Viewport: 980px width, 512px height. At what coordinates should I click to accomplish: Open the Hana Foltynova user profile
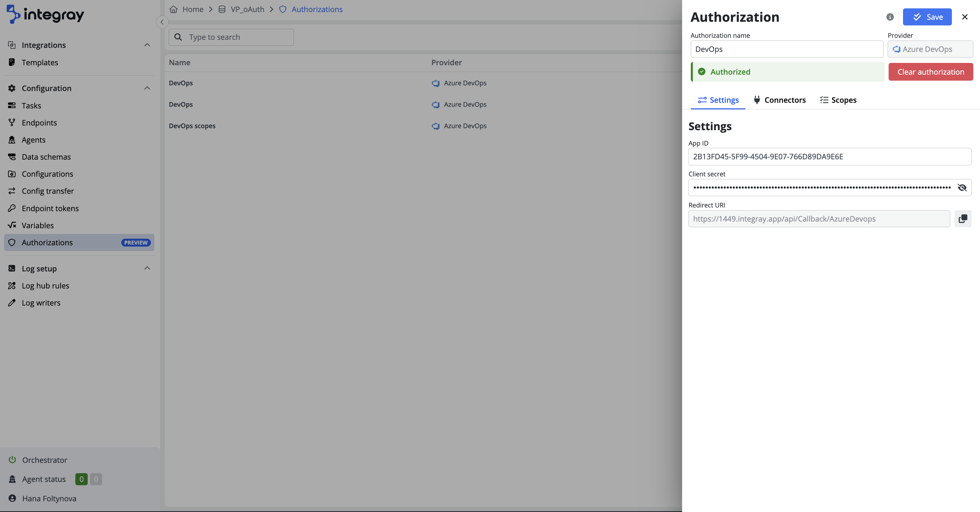tap(49, 498)
